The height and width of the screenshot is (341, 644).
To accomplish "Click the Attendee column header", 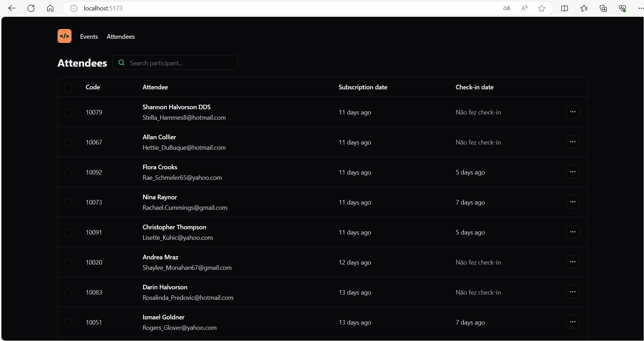I will (155, 87).
